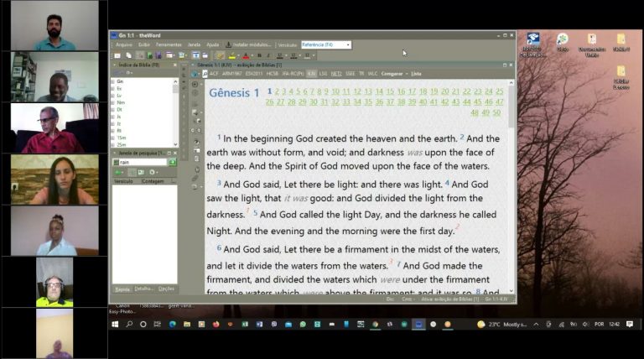Click the green book module icon
644x359 pixels.
pyautogui.click(x=149, y=55)
